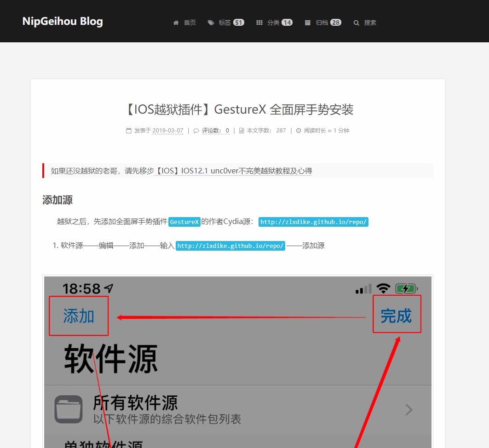Click the home icon in the navbar
The image size is (489, 448).
pos(176,23)
